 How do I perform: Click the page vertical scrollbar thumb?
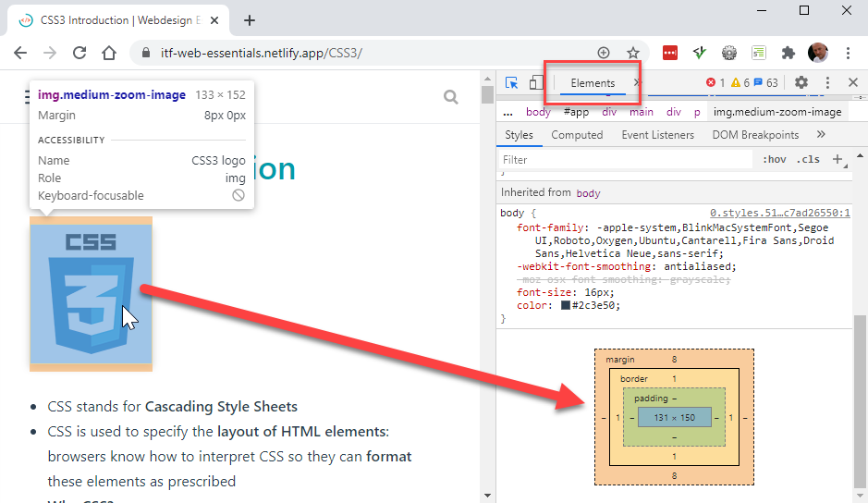point(487,94)
